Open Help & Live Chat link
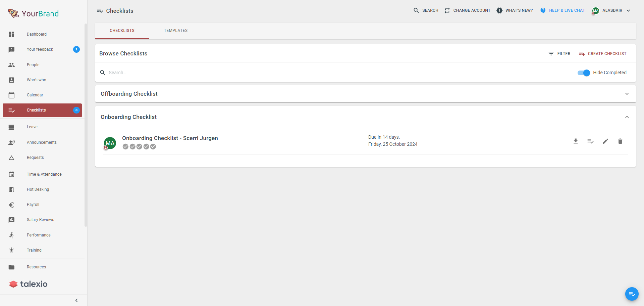The width and height of the screenshot is (644, 306). [x=562, y=10]
